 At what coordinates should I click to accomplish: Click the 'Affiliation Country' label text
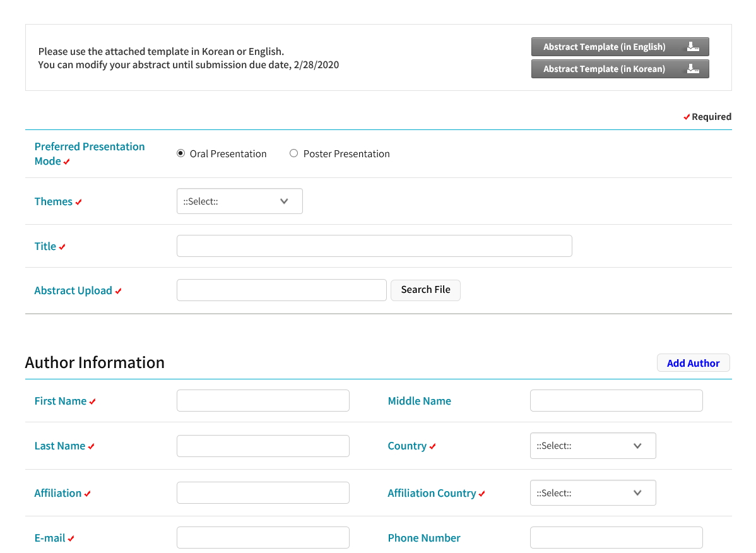432,493
